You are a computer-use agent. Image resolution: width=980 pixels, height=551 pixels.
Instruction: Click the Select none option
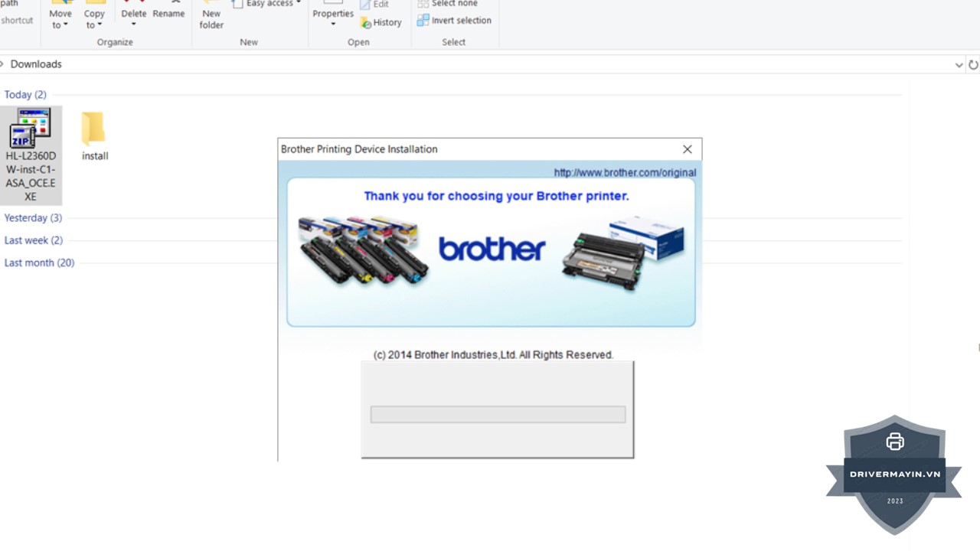447,4
